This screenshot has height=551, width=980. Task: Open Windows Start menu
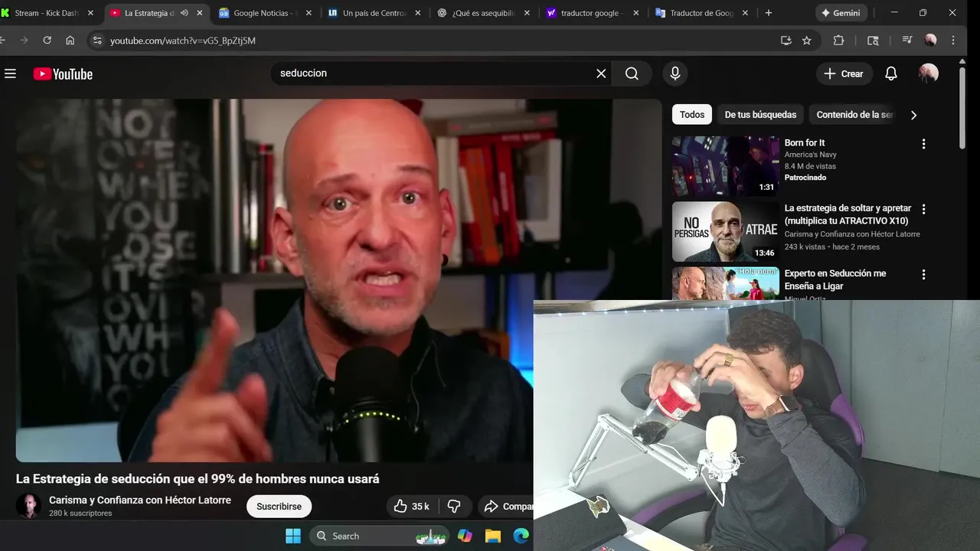[x=293, y=536]
